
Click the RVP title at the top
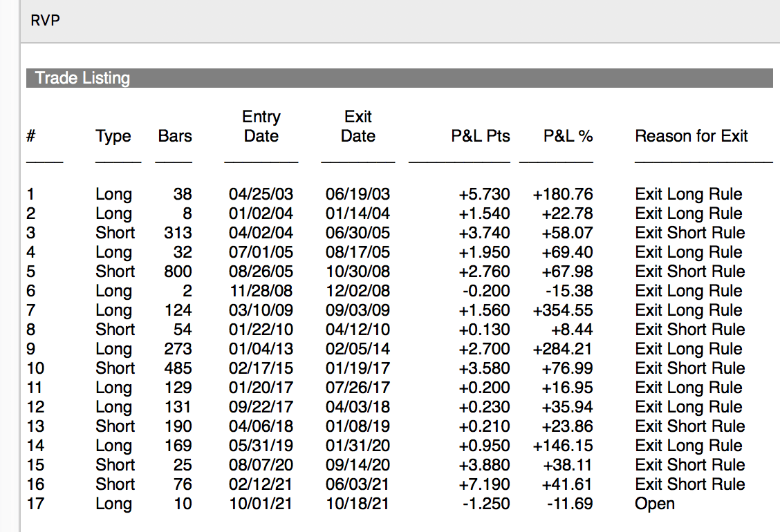tap(46, 21)
